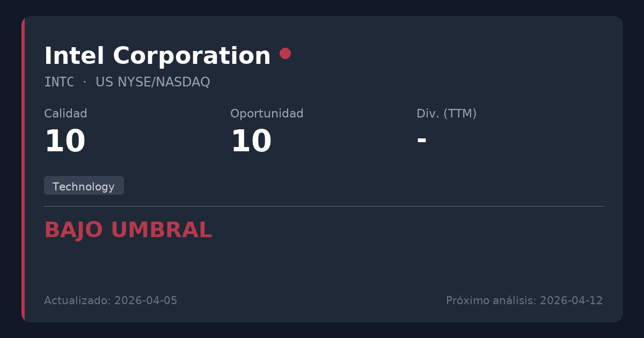Select the Oportunidad score of 10

pos(251,142)
